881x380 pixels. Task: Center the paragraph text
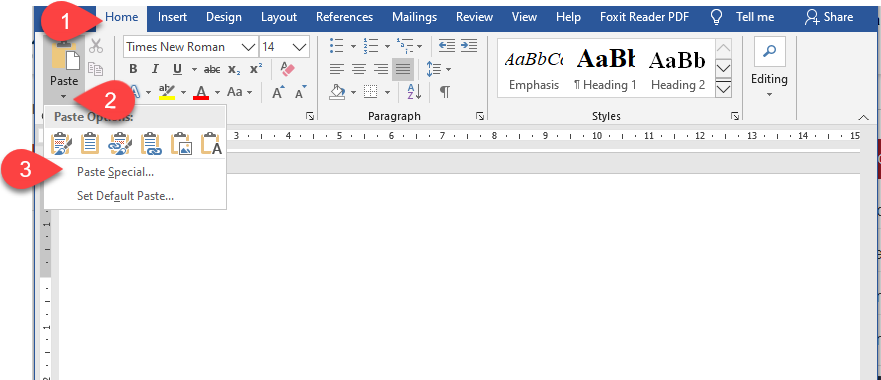pos(359,69)
